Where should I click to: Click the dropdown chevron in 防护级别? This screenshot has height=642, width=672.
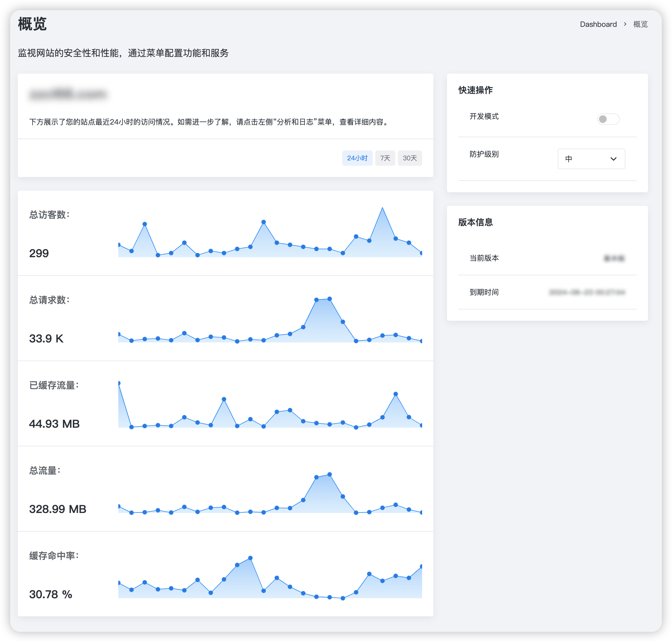click(613, 159)
